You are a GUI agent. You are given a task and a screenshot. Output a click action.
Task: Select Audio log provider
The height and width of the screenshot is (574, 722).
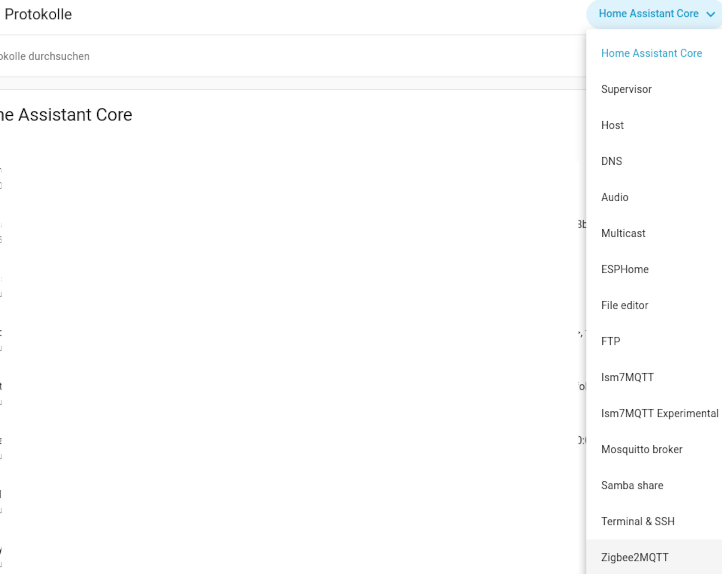point(614,197)
